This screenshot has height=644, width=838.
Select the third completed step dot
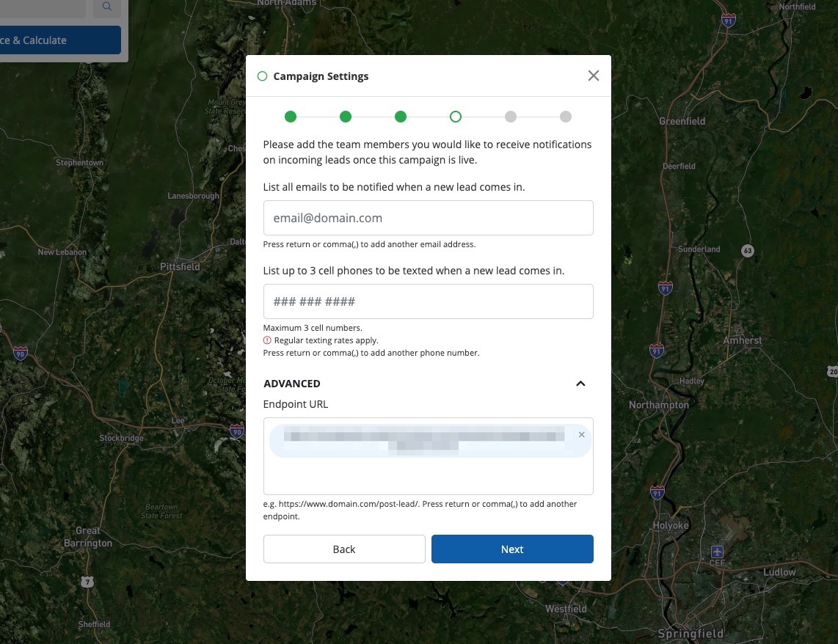click(x=401, y=117)
